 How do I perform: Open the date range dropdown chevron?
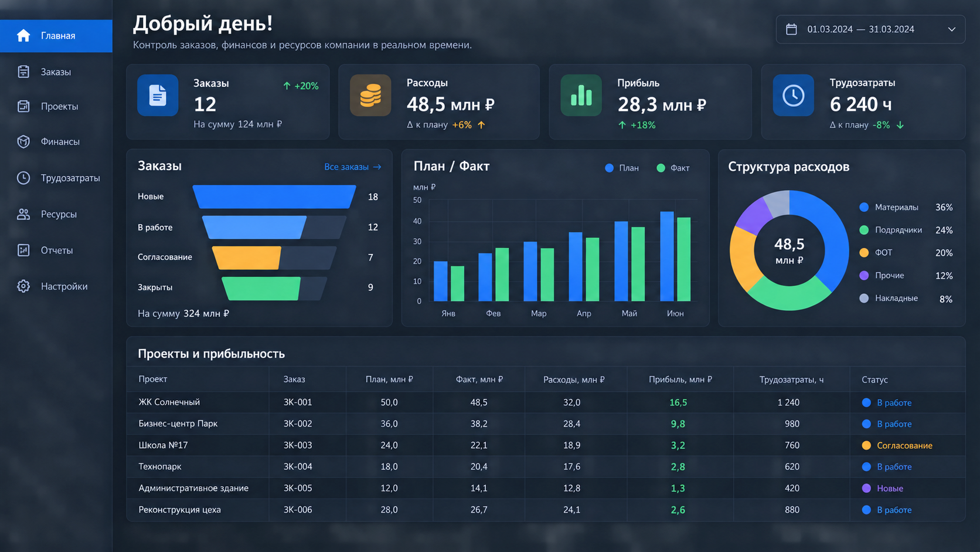point(952,29)
